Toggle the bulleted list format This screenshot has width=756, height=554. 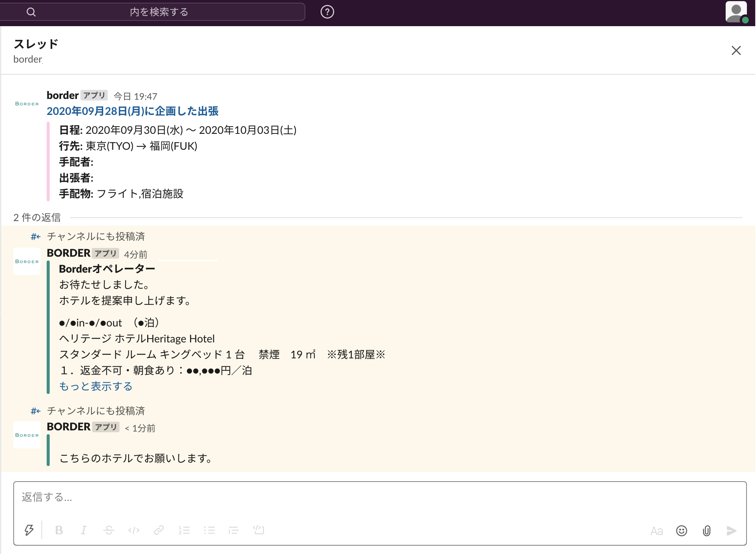click(x=209, y=530)
